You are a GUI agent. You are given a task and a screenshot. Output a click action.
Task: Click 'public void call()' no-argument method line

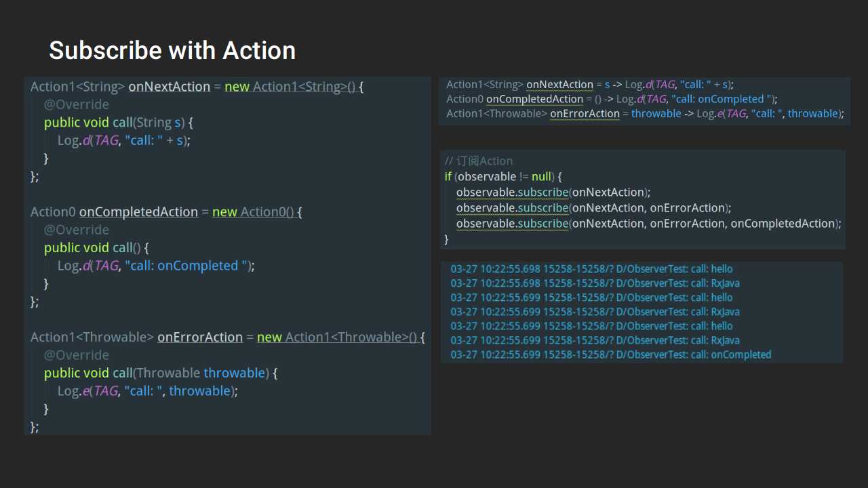tap(97, 248)
